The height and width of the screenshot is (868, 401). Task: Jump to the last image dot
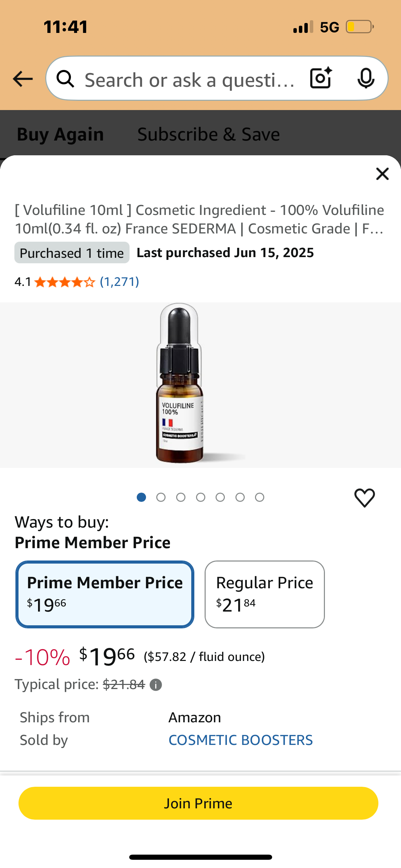click(259, 497)
